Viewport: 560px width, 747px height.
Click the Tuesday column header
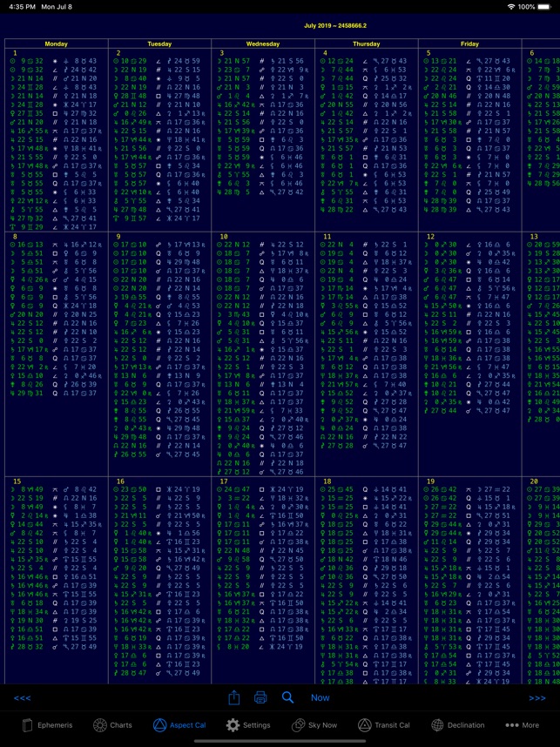click(x=159, y=44)
